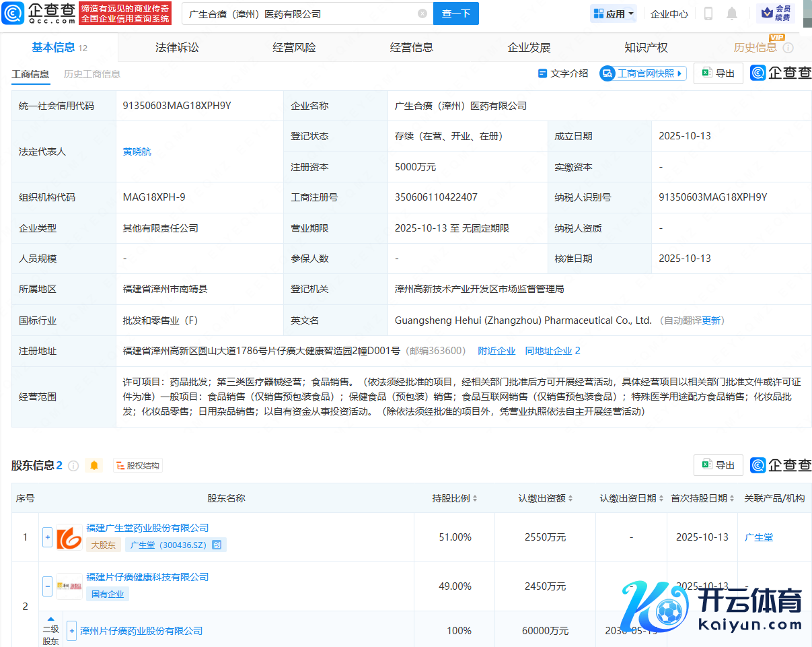Click 福建广生堂药业 company logo thumbnail

point(69,537)
